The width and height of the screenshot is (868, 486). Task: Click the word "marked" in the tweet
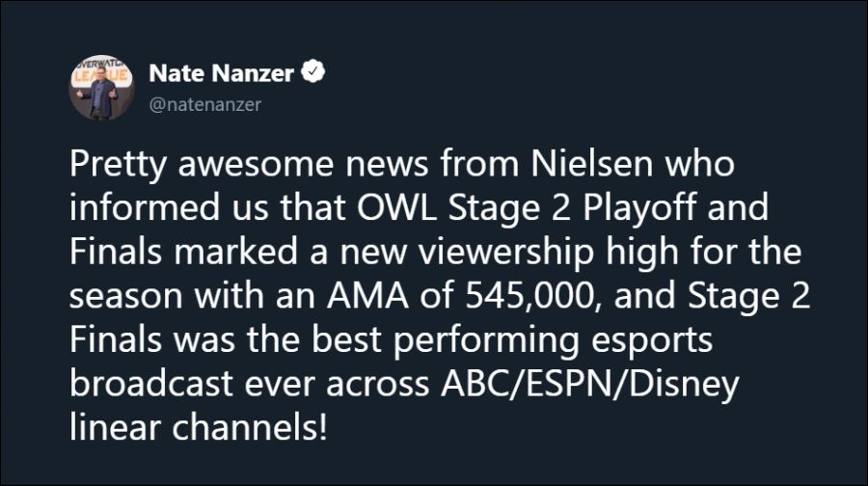pos(229,252)
